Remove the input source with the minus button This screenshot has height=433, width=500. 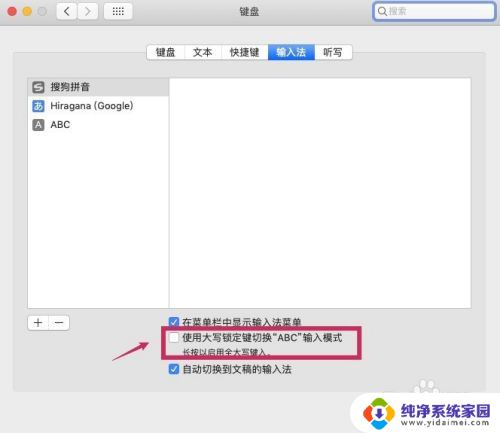(x=59, y=323)
